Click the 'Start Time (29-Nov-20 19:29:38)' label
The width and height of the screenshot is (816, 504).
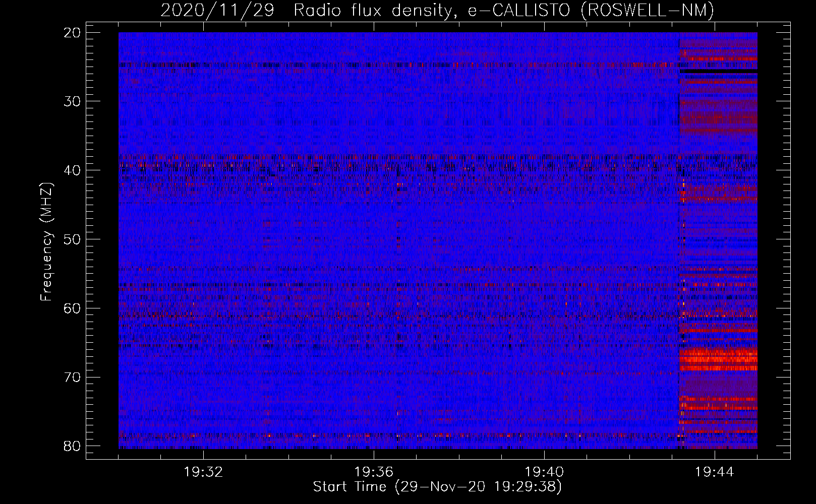point(437,486)
